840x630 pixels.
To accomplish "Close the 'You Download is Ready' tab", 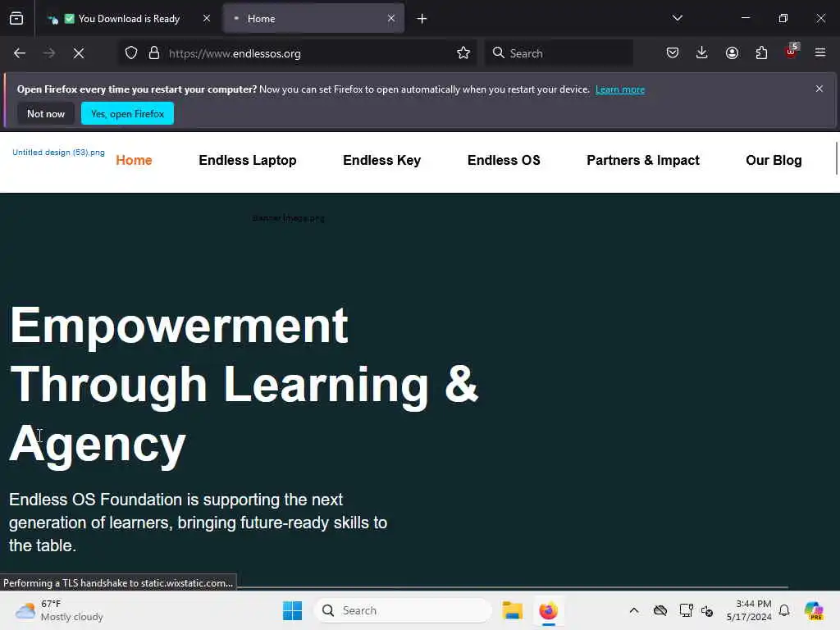I will point(207,18).
